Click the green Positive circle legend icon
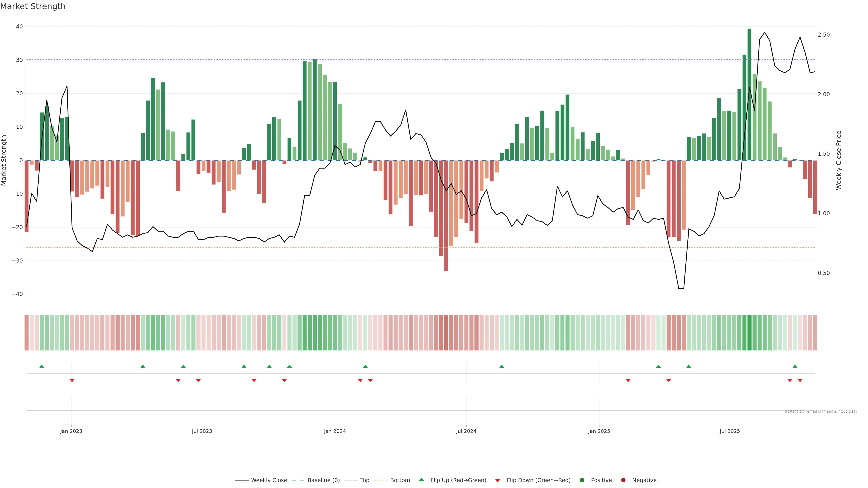The height and width of the screenshot is (488, 868). (x=582, y=480)
